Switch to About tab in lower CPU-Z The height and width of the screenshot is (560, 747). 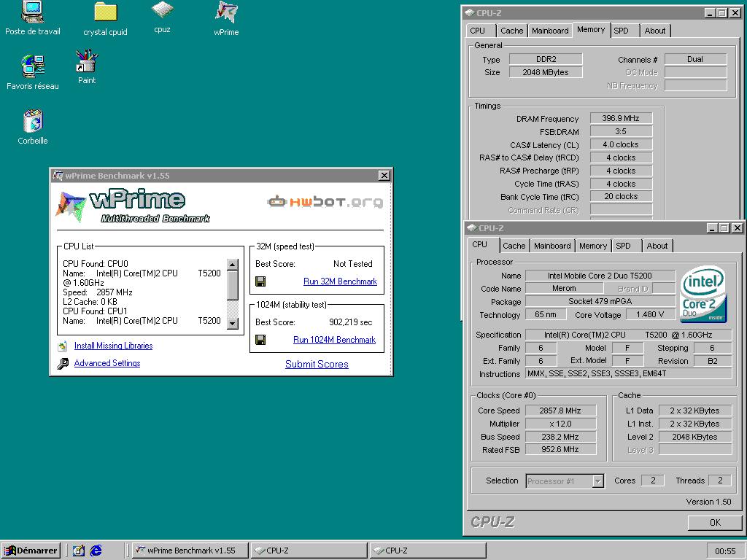point(657,246)
